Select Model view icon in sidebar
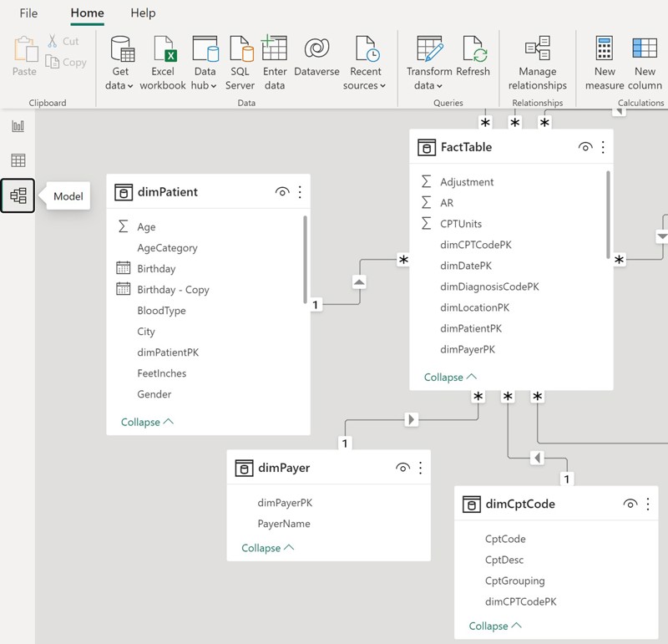Viewport: 668px width, 644px height. click(18, 195)
